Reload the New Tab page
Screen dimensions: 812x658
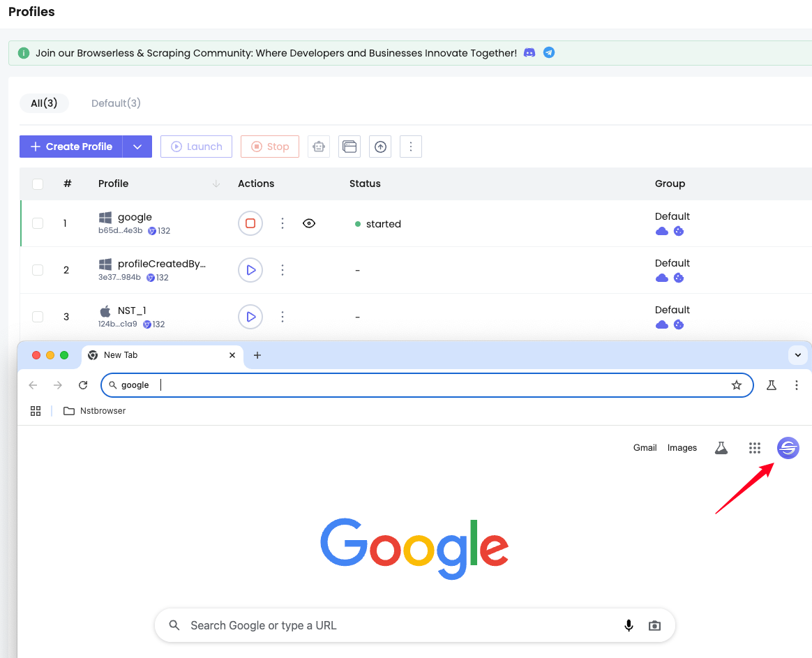click(x=83, y=385)
